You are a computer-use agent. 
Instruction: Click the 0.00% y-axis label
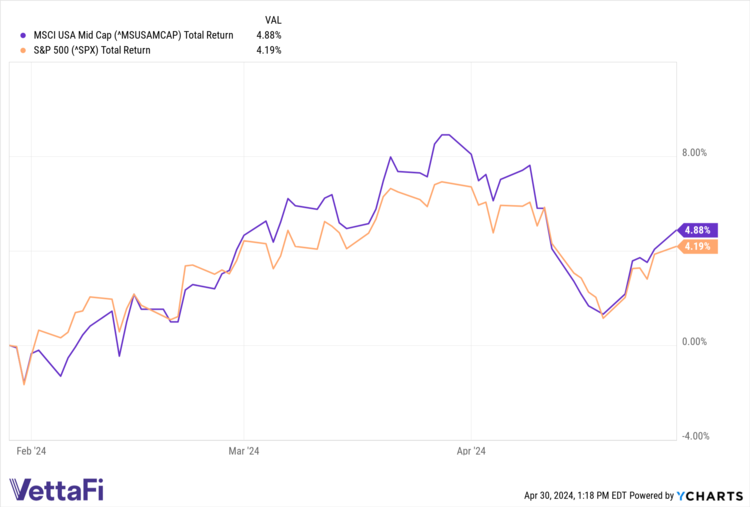point(694,342)
